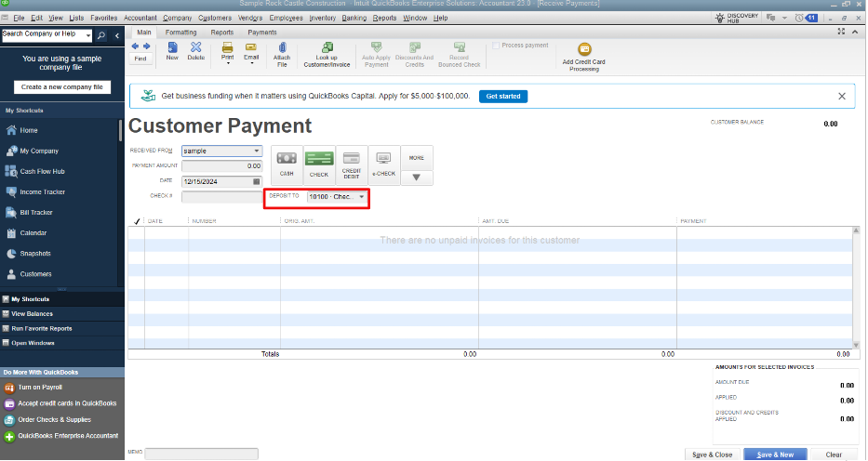Select CREDIT DEBIT payment method
The image size is (868, 461).
coord(352,165)
